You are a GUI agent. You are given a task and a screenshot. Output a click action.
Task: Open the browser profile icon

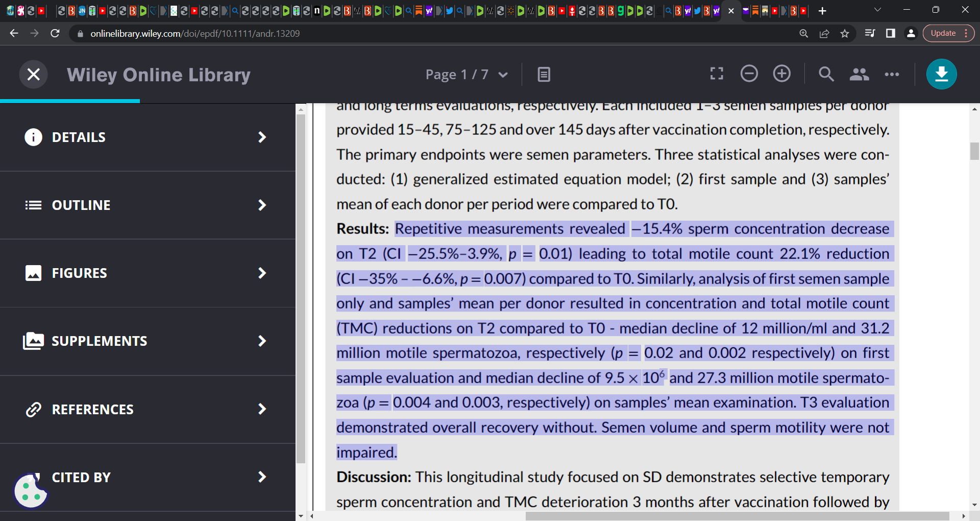tap(911, 34)
